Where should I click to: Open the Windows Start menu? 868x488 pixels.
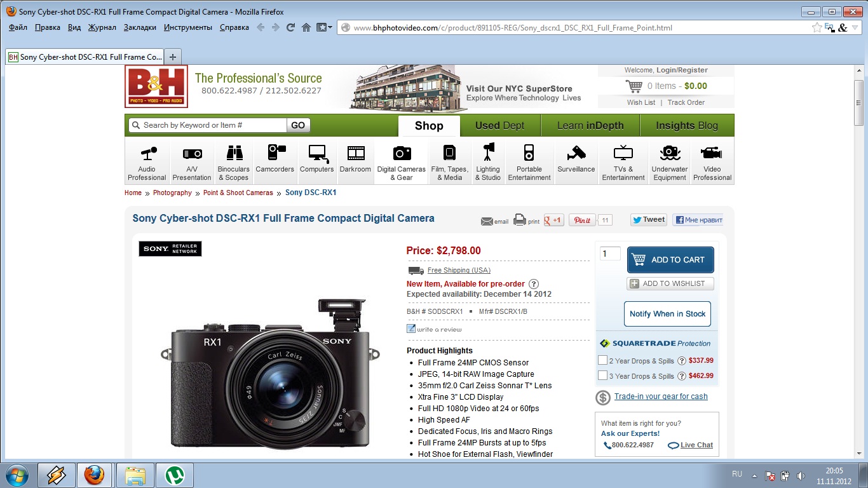(16, 475)
